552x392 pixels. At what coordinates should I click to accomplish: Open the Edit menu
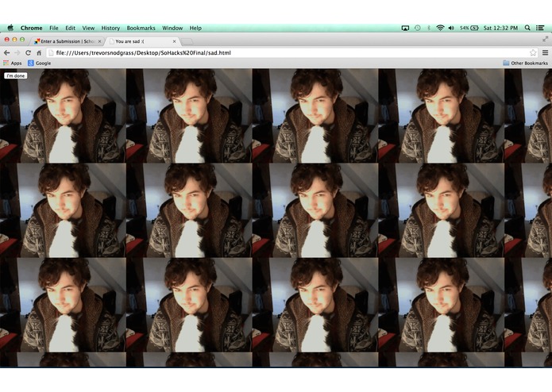pos(71,28)
